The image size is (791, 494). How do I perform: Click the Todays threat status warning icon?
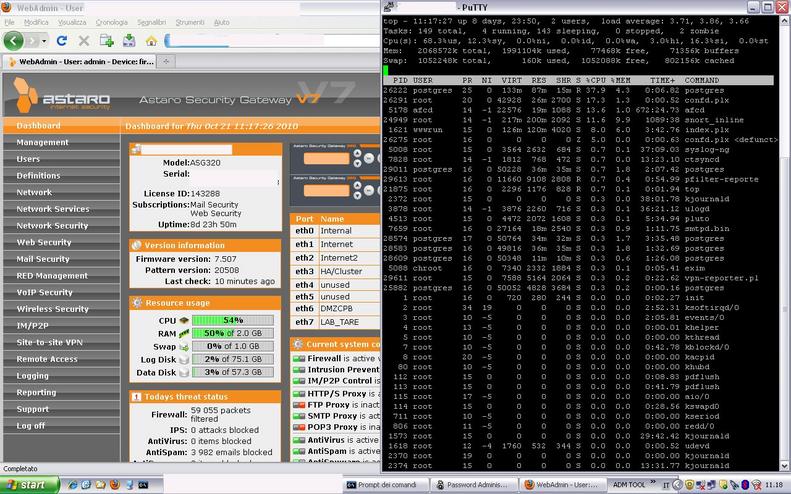pos(137,397)
